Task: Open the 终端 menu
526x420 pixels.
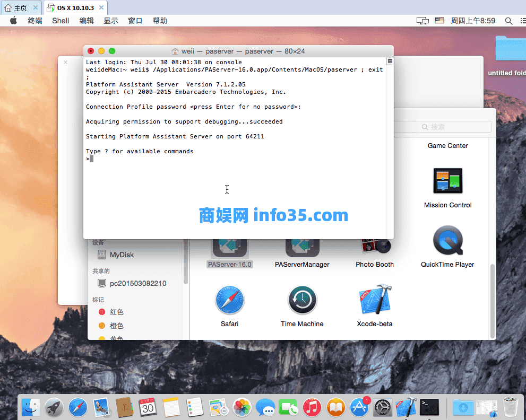Action: 35,21
